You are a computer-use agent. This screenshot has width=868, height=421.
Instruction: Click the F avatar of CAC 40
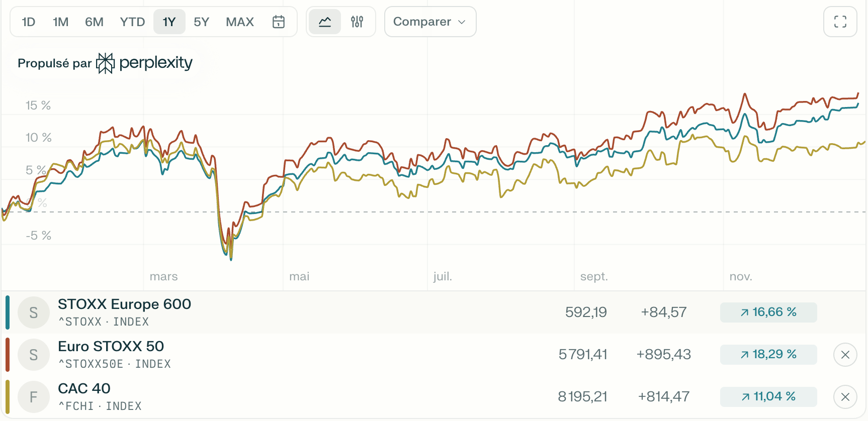click(x=34, y=397)
